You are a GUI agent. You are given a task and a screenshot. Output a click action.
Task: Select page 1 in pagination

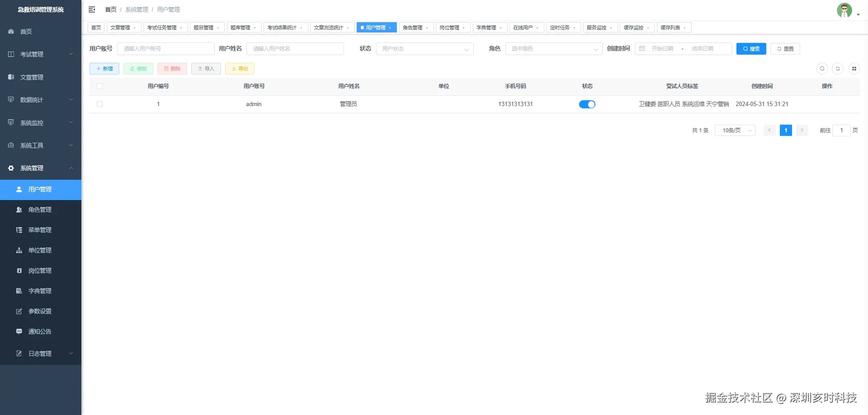click(786, 131)
